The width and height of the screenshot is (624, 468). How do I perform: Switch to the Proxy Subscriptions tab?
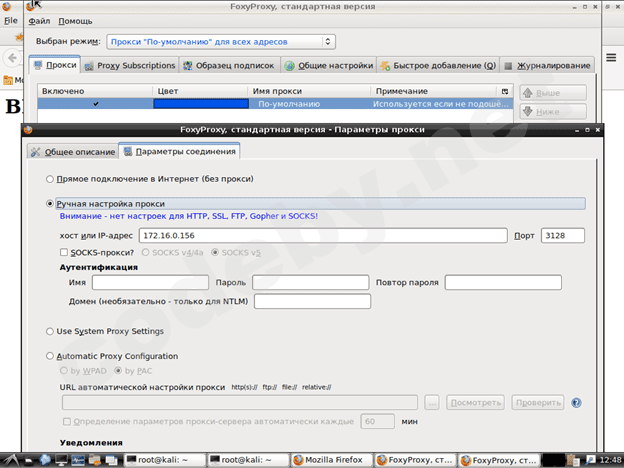click(130, 66)
